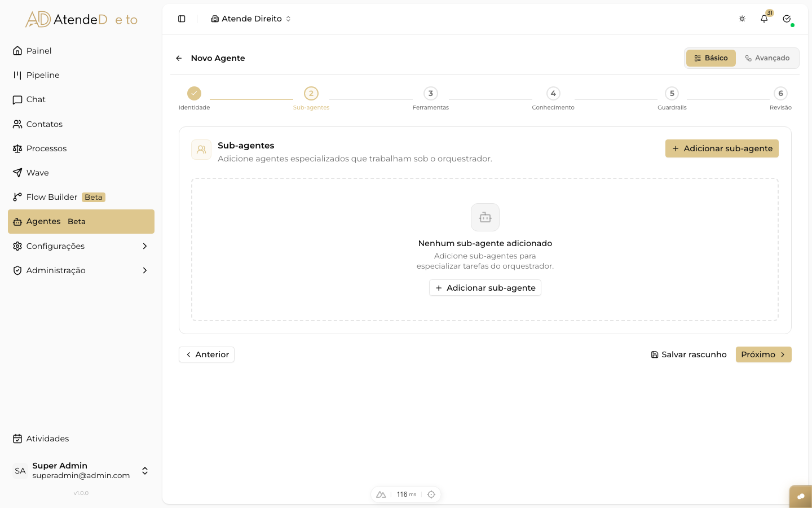Click the Nenhum sub-agente adicionado heading
Image resolution: width=812 pixels, height=508 pixels.
485,243
